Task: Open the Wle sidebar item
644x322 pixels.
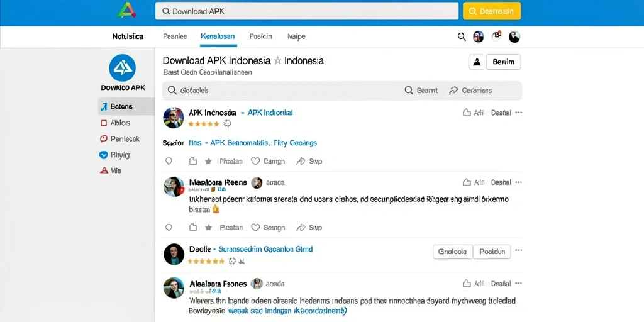Action: pos(111,170)
